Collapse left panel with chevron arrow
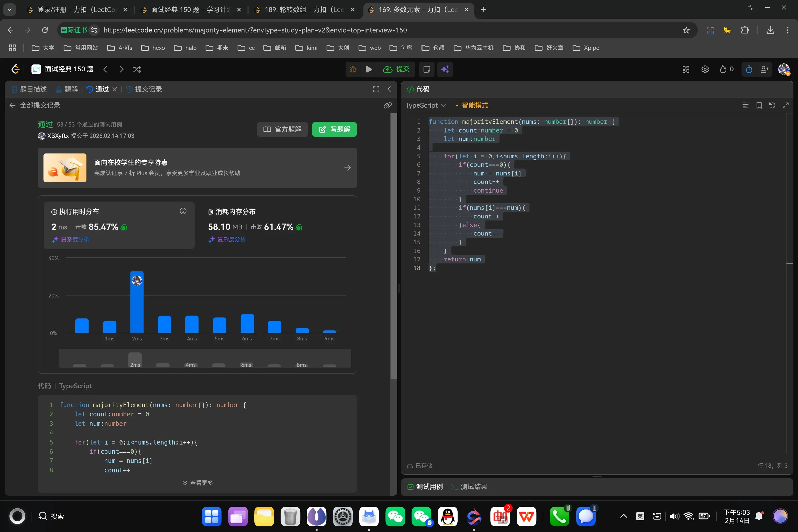 tap(389, 89)
